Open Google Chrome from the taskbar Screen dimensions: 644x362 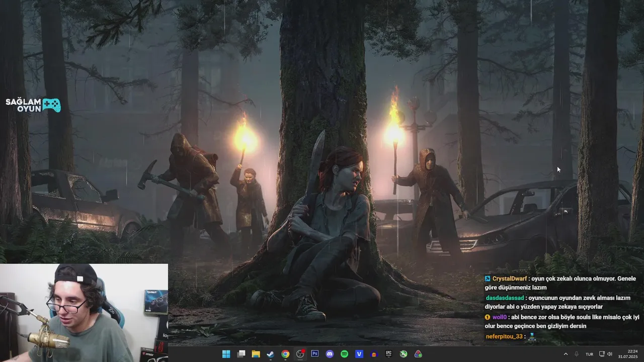[285, 354]
